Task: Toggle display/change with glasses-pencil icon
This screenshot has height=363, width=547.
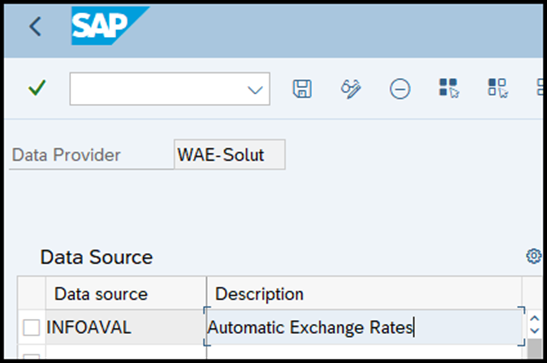Action: [x=351, y=89]
